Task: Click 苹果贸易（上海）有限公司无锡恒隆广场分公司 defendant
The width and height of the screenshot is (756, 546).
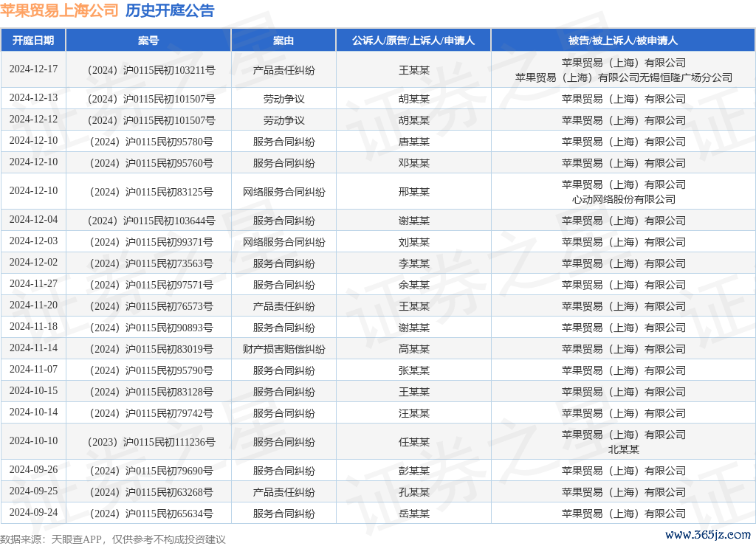Action: pyautogui.click(x=623, y=77)
